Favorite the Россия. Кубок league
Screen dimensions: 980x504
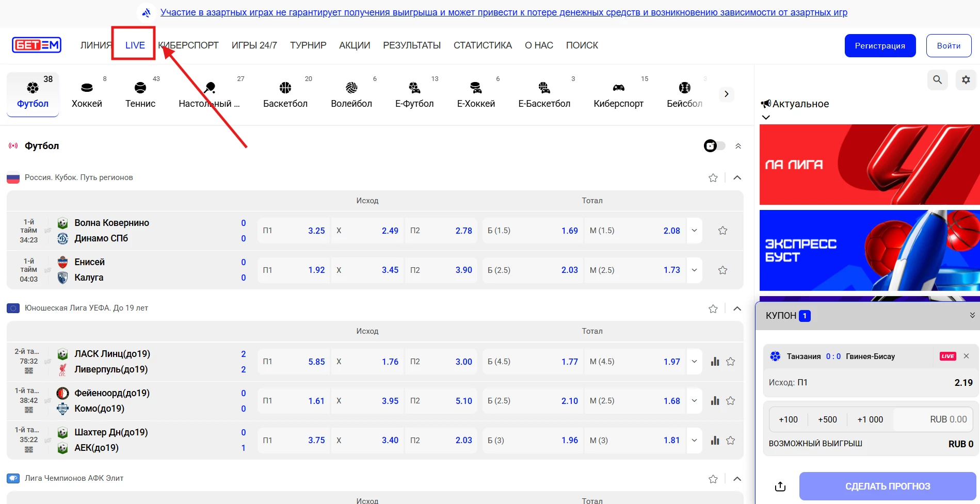tap(713, 178)
